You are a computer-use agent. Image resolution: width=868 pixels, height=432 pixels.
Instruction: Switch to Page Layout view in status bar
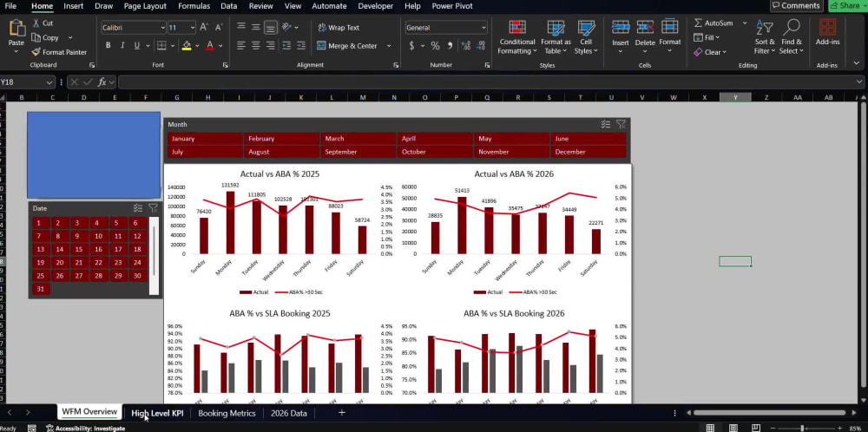point(733,428)
